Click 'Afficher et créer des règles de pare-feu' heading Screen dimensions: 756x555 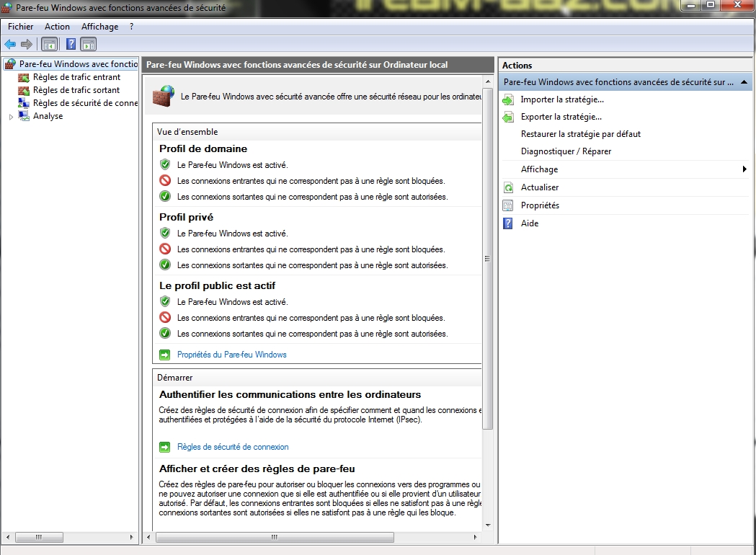click(257, 469)
